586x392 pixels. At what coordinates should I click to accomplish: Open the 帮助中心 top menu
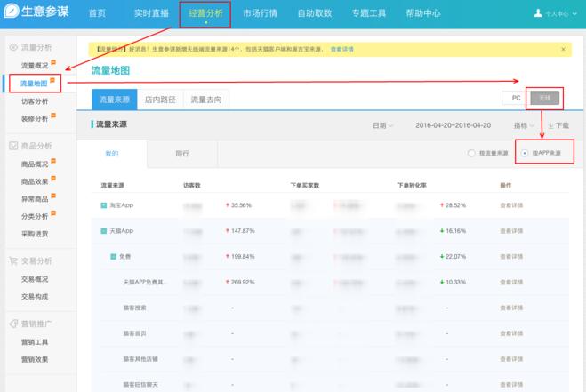423,13
